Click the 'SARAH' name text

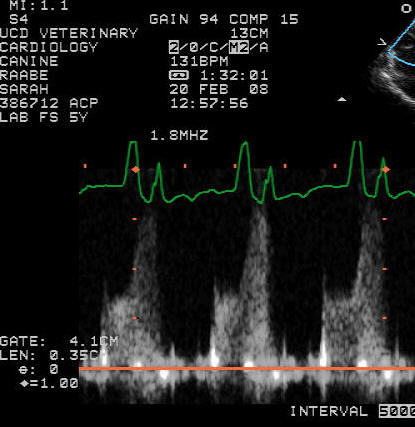[x=24, y=89]
